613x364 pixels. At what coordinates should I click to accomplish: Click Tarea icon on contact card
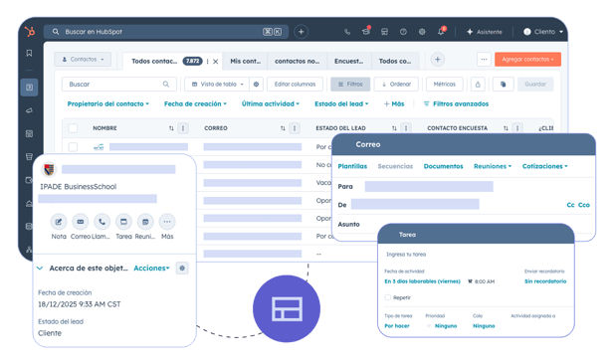pos(123,222)
